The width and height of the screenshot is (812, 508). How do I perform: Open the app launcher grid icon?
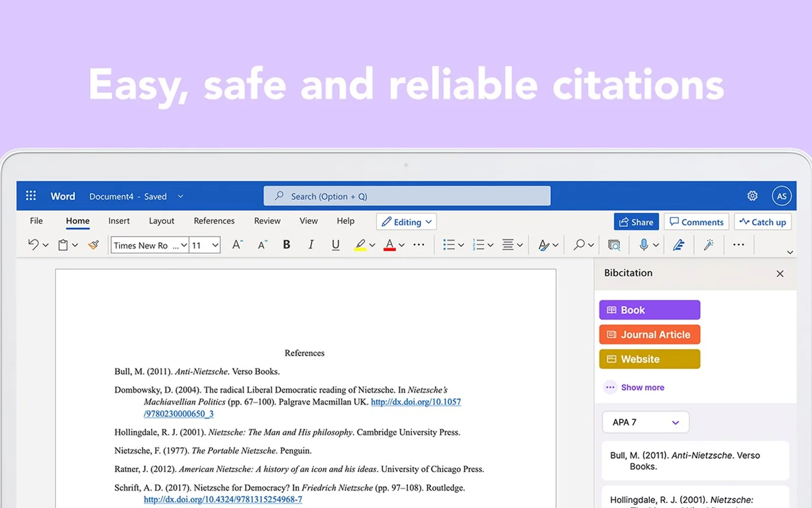(31, 196)
